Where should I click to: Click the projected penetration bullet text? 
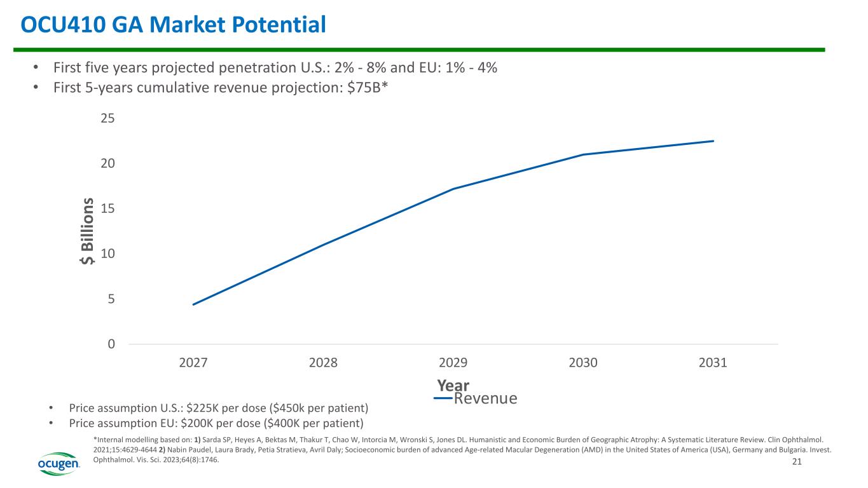(275, 68)
